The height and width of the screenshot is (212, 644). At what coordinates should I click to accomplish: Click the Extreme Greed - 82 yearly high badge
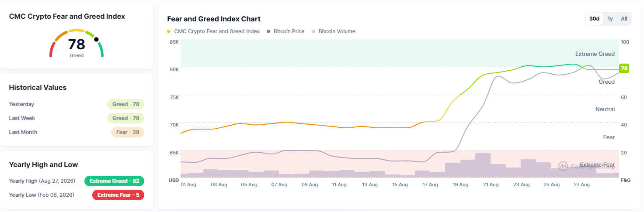[x=114, y=181]
